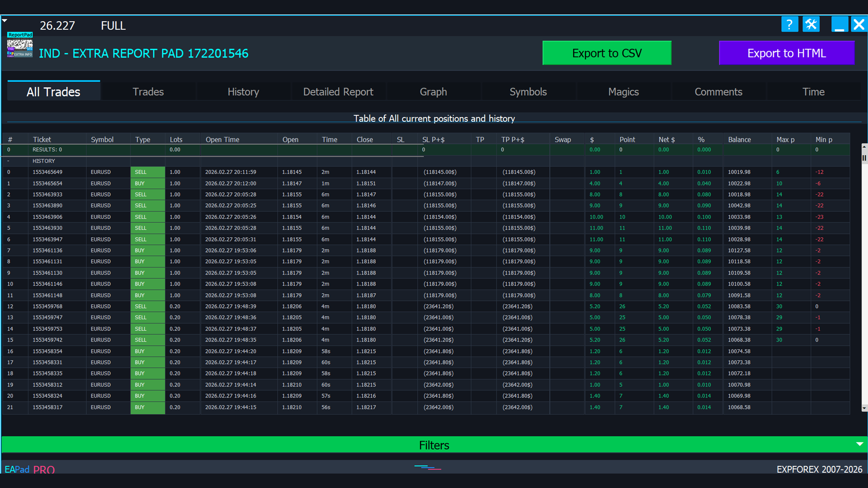Minimize the report pad panel
This screenshot has height=488, width=868.
pyautogui.click(x=840, y=24)
